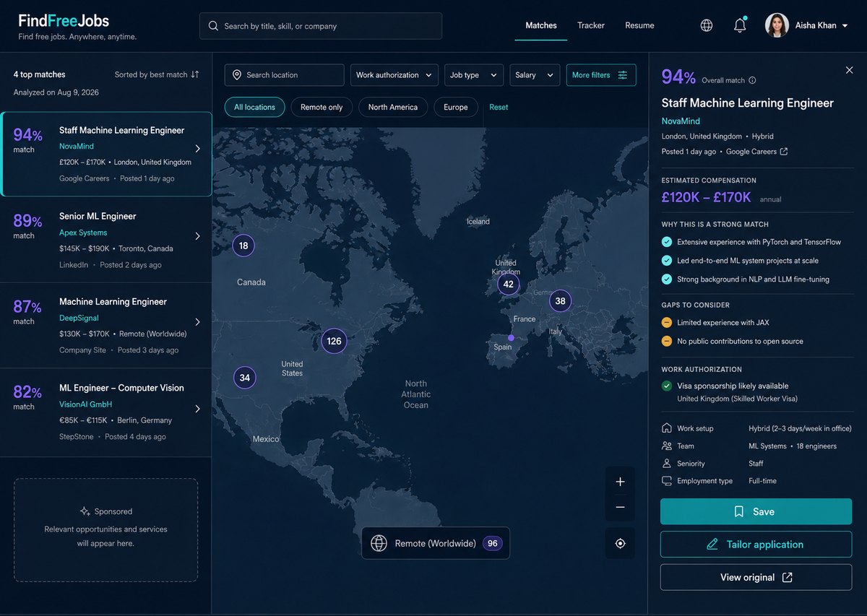Click the check for Led end-to-end ML system projects
This screenshot has height=616, width=867.
click(667, 261)
